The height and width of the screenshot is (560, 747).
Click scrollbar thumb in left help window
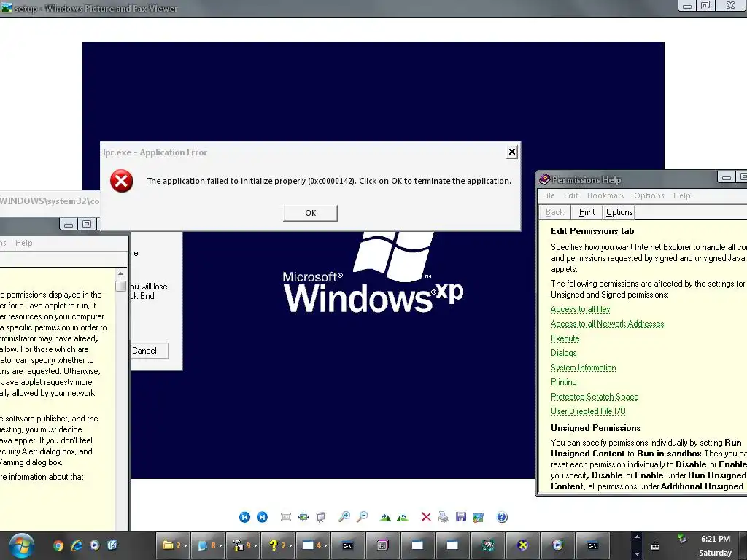[120, 286]
